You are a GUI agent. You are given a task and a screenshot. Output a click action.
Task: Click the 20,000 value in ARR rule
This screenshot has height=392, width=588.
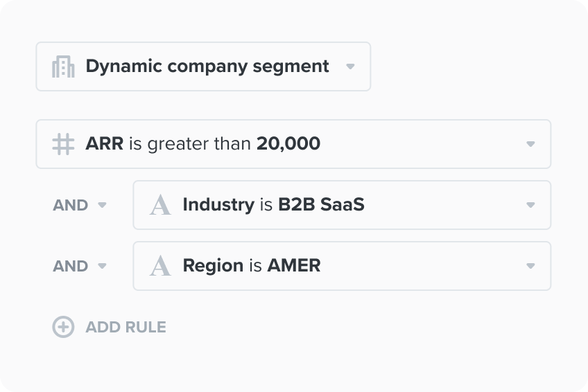[288, 143]
